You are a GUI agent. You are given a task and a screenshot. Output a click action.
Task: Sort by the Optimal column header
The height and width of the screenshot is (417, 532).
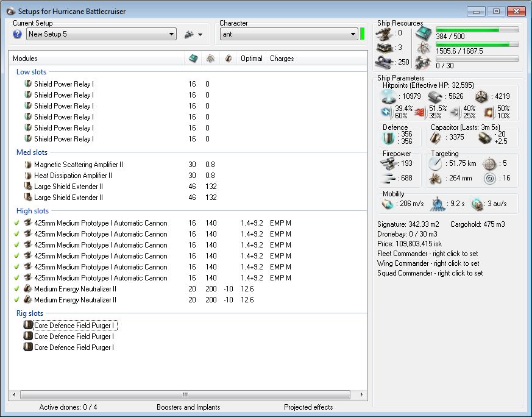point(252,59)
